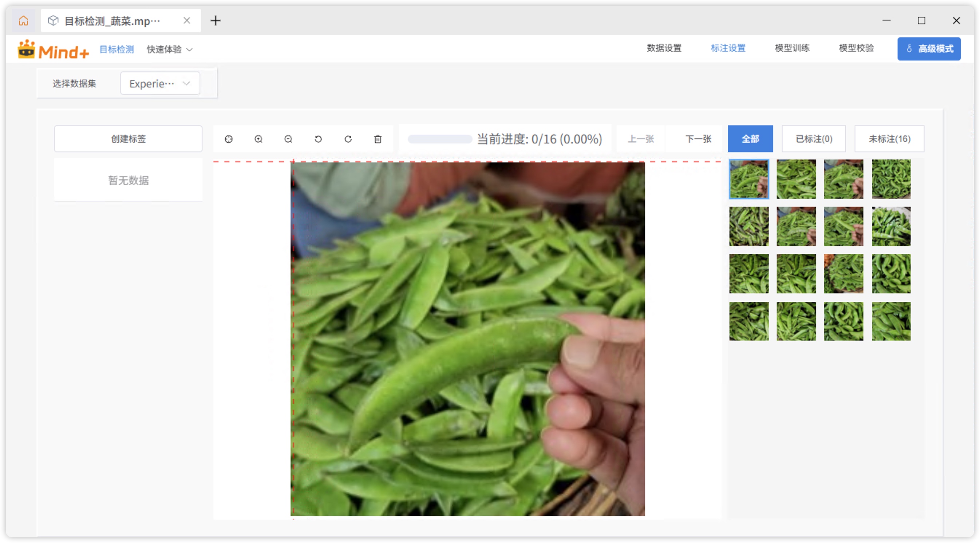The width and height of the screenshot is (980, 543).
Task: Click the rotate counterclockwise icon
Action: point(319,139)
